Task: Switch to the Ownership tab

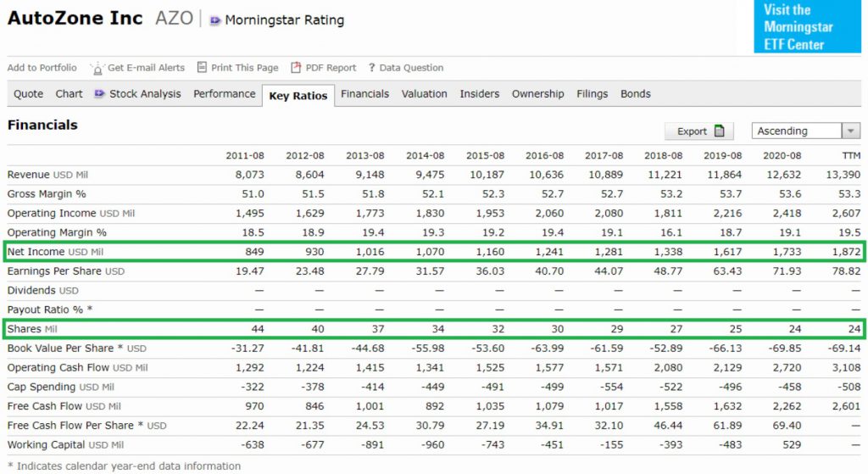Action: pyautogui.click(x=537, y=93)
